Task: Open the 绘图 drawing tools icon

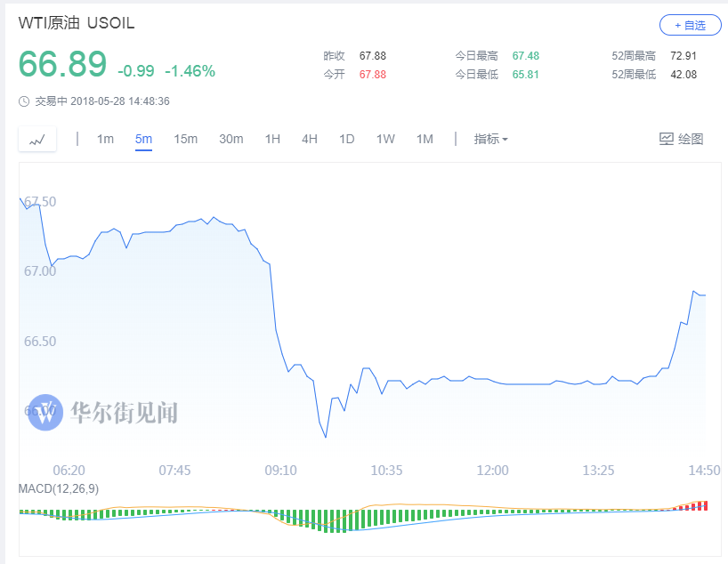Action: pyautogui.click(x=681, y=139)
